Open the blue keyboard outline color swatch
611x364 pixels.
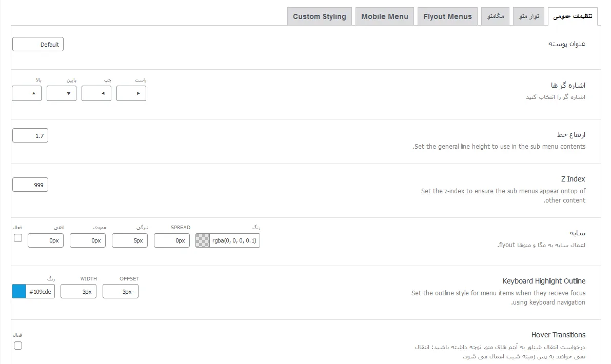pos(19,291)
